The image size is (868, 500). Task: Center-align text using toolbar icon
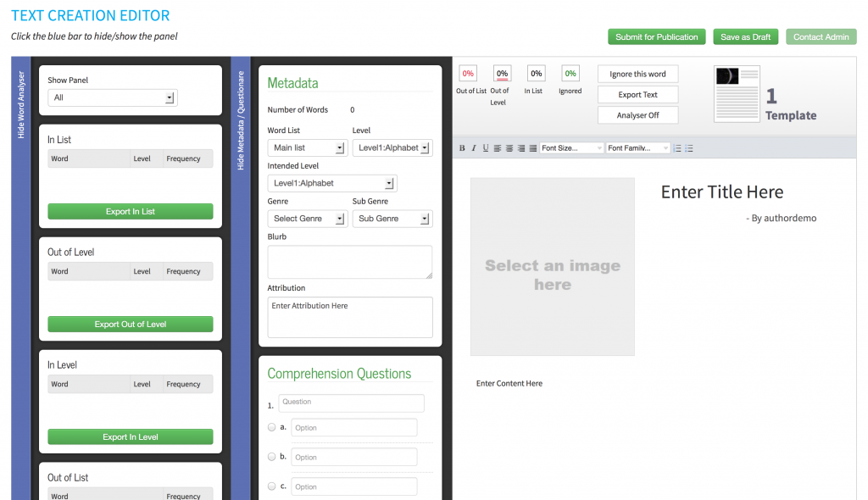tap(509, 148)
